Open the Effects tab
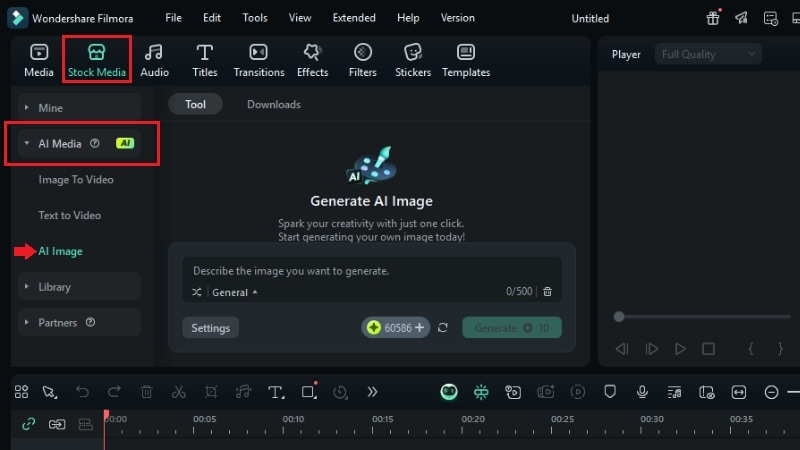800x450 pixels. [312, 61]
